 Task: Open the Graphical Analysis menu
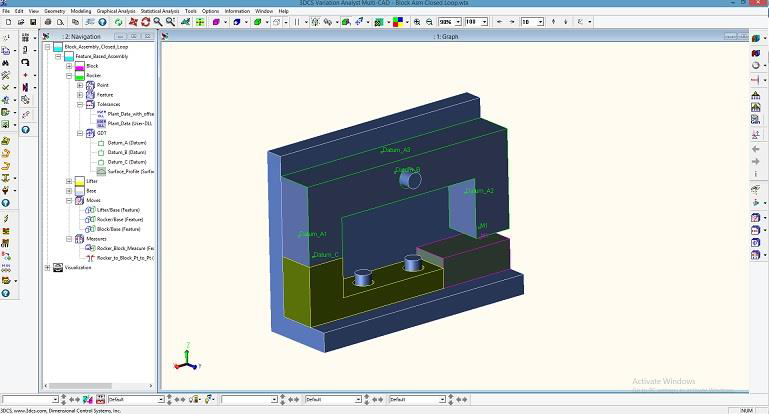click(116, 11)
